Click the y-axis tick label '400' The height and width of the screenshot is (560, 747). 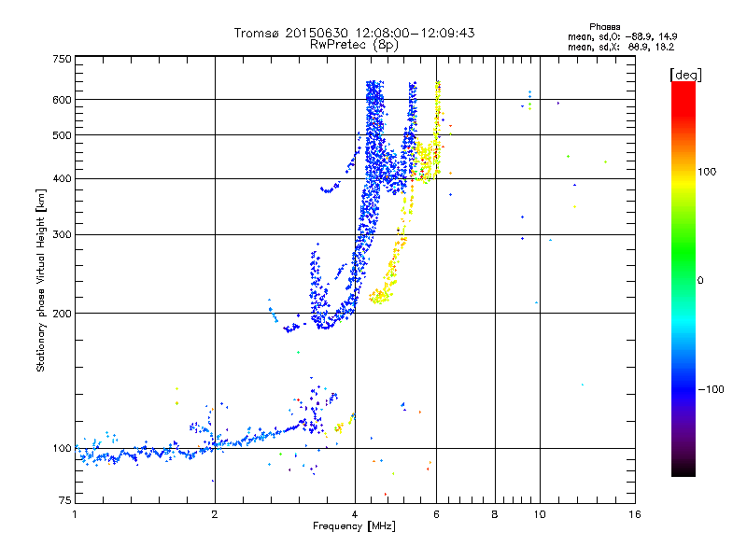pos(62,179)
